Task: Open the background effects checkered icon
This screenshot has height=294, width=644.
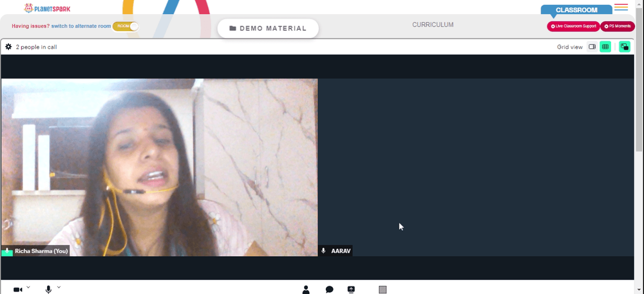Action: [x=383, y=289]
